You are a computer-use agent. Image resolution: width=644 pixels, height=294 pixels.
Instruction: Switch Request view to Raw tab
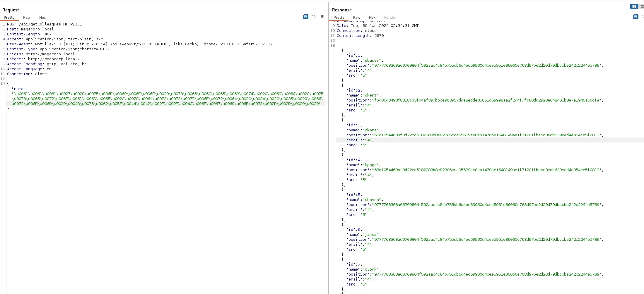(27, 18)
